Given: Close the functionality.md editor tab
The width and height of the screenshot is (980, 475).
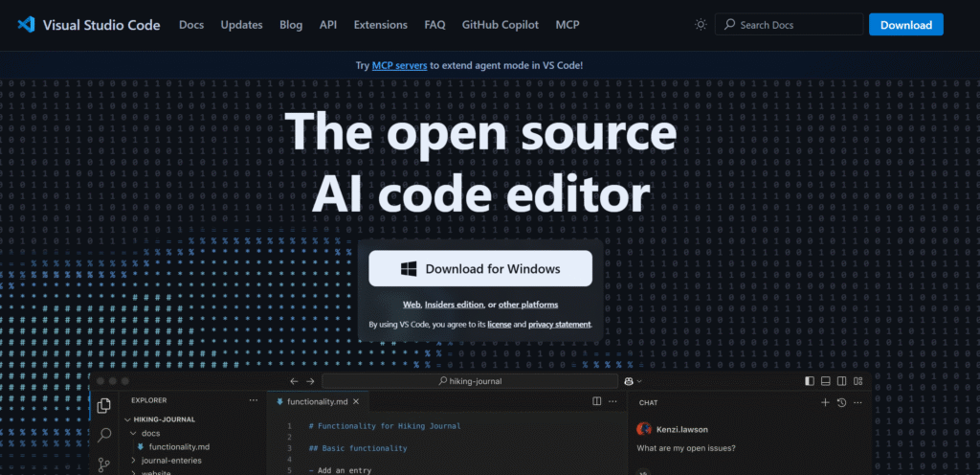Looking at the screenshot, I should [x=356, y=402].
